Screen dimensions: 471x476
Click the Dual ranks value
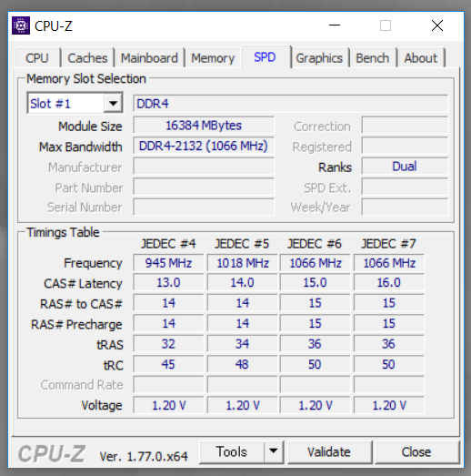click(x=405, y=167)
